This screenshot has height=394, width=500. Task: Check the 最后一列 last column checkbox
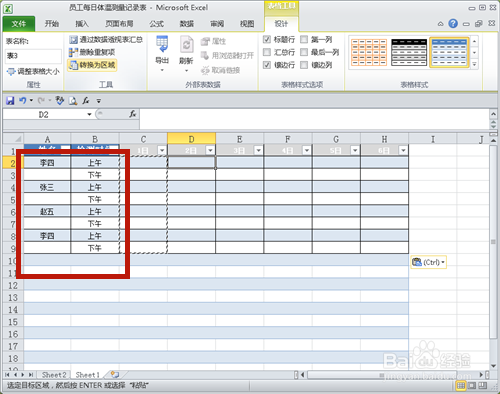click(x=304, y=52)
